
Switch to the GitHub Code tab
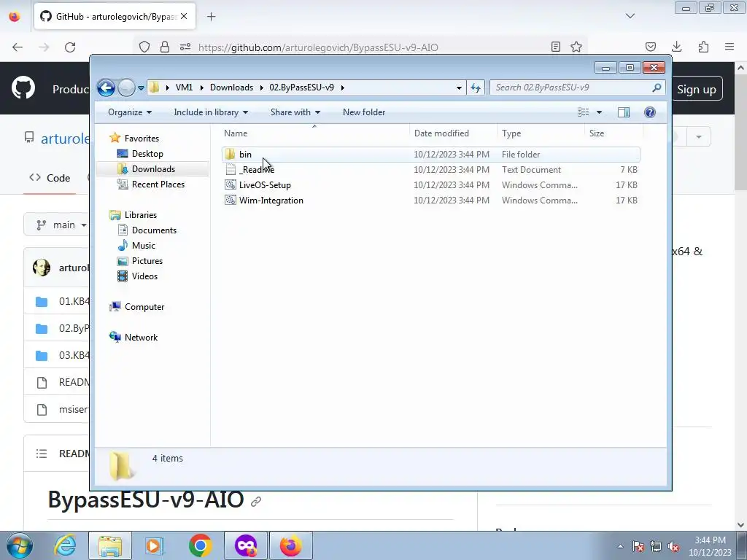[x=50, y=178]
